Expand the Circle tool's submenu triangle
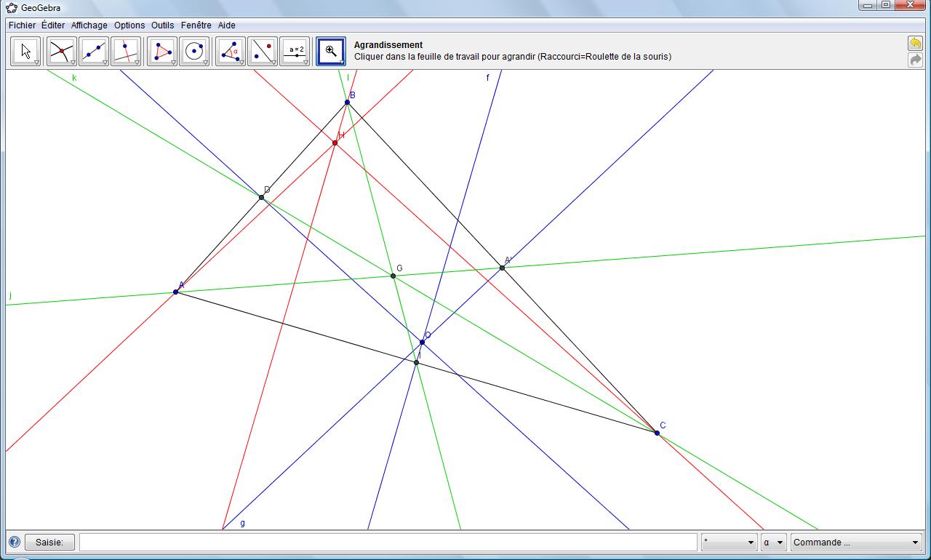The width and height of the screenshot is (931, 560). [206, 63]
